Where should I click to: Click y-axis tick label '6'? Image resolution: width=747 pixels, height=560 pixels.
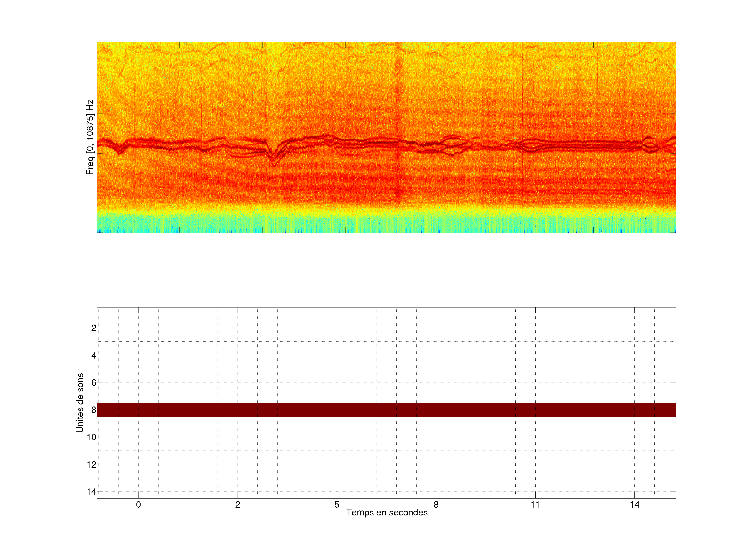click(94, 383)
